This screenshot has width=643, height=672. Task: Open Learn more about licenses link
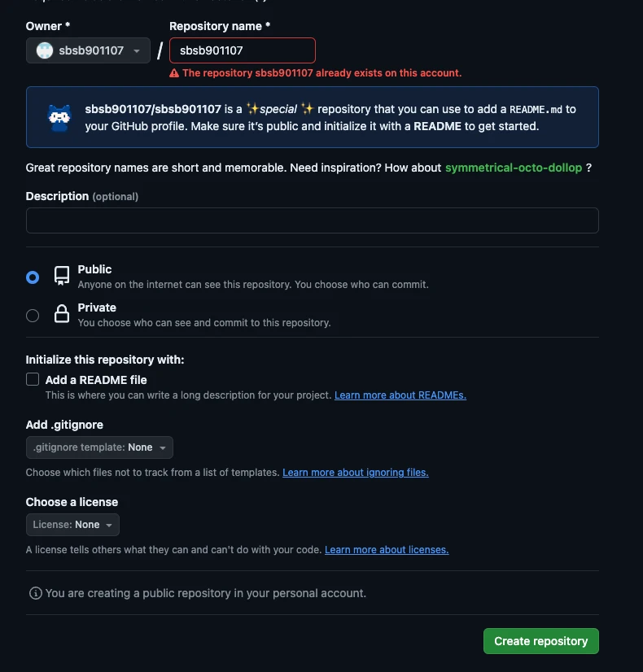[387, 549]
